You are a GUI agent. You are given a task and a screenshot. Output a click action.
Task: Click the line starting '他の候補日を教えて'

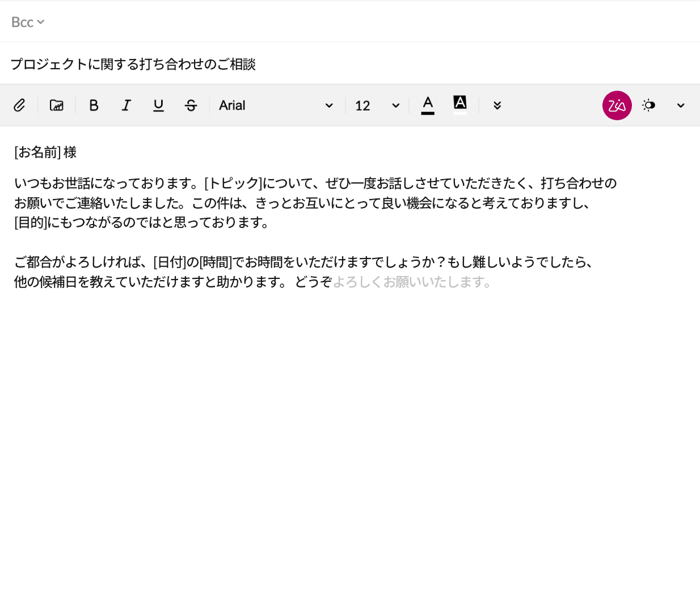pos(253,282)
